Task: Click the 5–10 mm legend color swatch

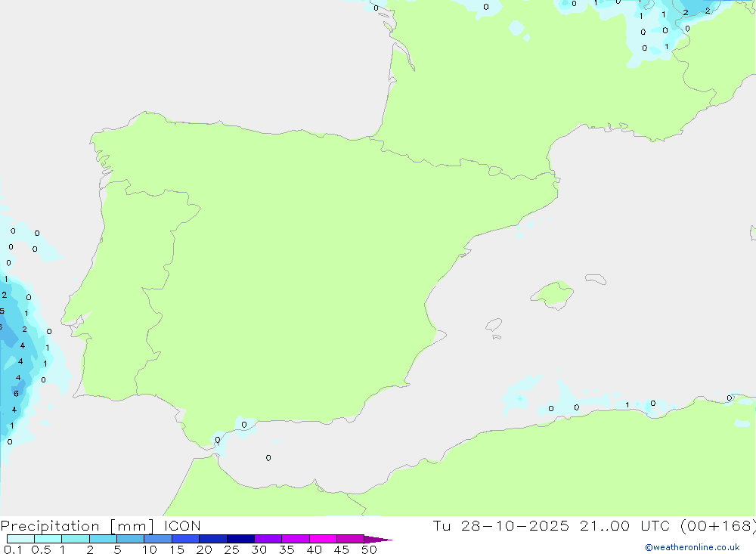Action: (131, 539)
